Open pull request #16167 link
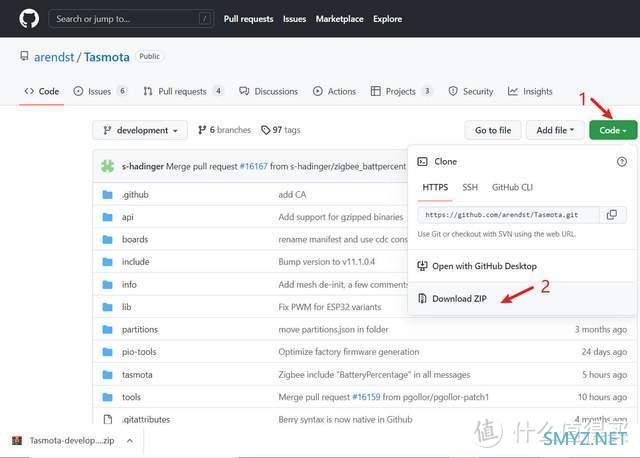This screenshot has width=640, height=458. pos(253,166)
